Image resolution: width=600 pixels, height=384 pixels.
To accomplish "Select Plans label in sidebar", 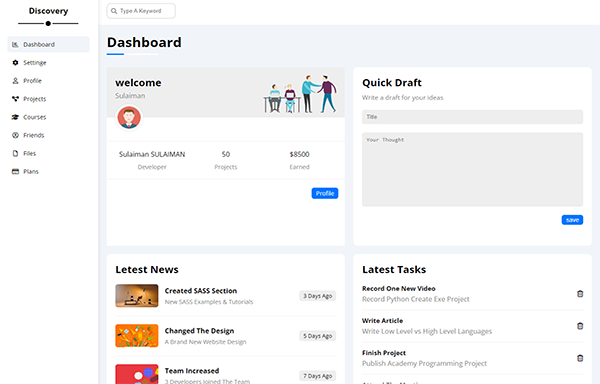I will click(31, 171).
